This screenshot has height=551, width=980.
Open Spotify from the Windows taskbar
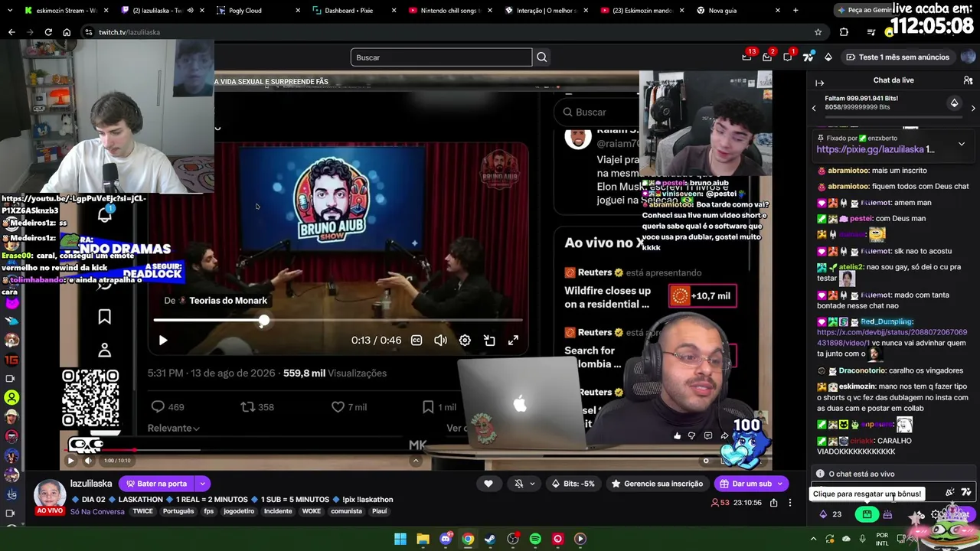click(x=535, y=539)
